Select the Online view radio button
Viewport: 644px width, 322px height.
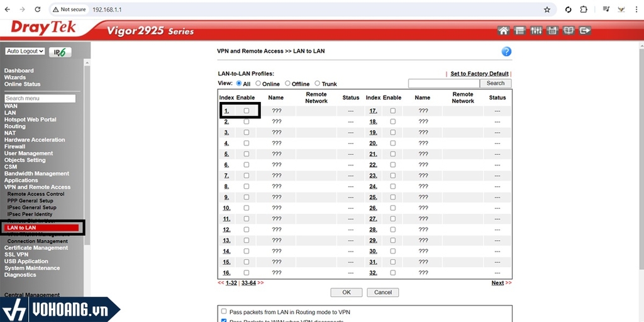258,84
